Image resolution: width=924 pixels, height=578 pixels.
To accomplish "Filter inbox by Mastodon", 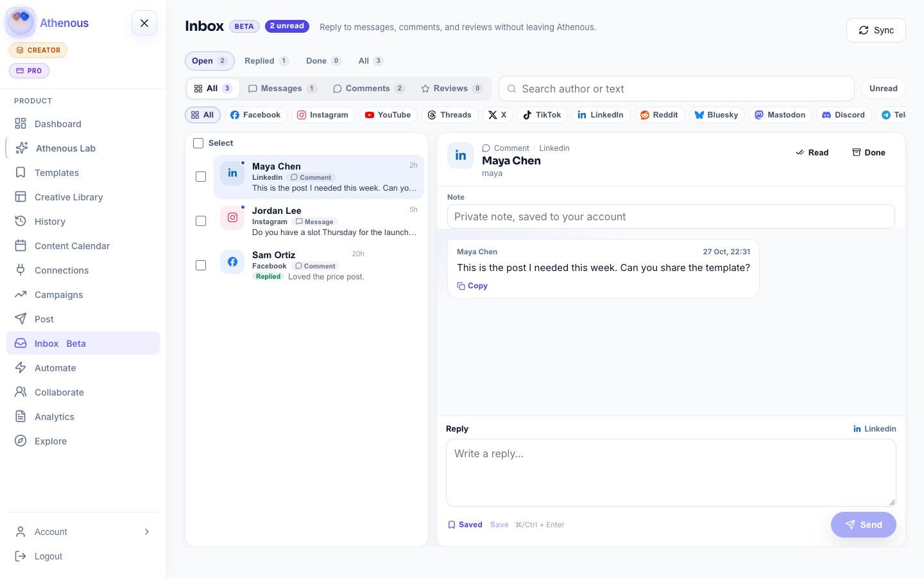I will (x=780, y=115).
